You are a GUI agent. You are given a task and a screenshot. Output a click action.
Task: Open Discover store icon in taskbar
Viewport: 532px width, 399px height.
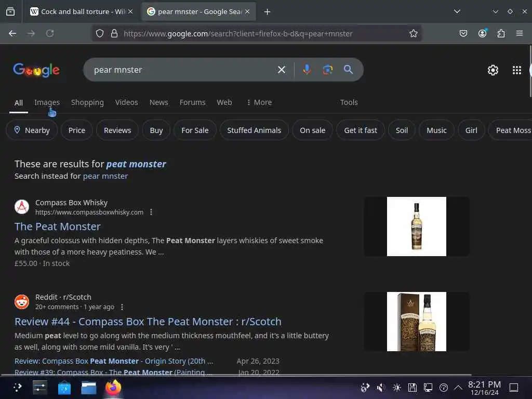point(64,388)
